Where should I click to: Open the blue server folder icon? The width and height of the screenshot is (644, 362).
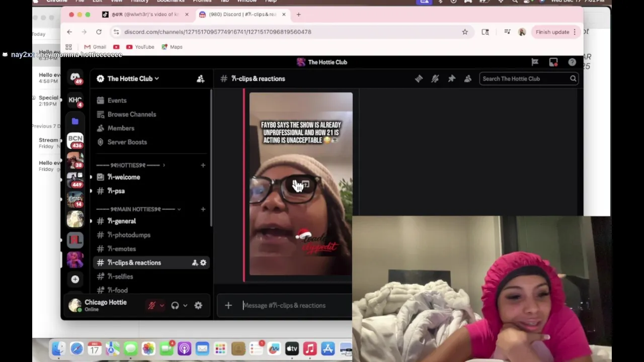click(x=75, y=121)
